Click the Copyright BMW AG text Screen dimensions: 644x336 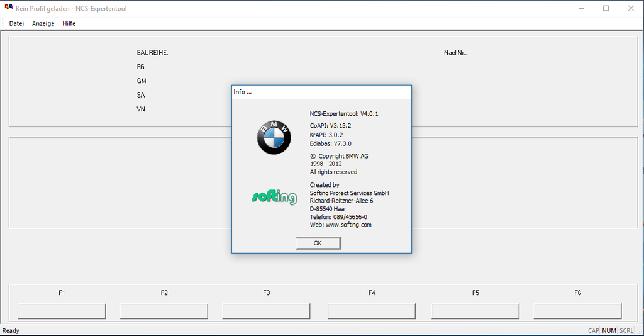pyautogui.click(x=339, y=156)
